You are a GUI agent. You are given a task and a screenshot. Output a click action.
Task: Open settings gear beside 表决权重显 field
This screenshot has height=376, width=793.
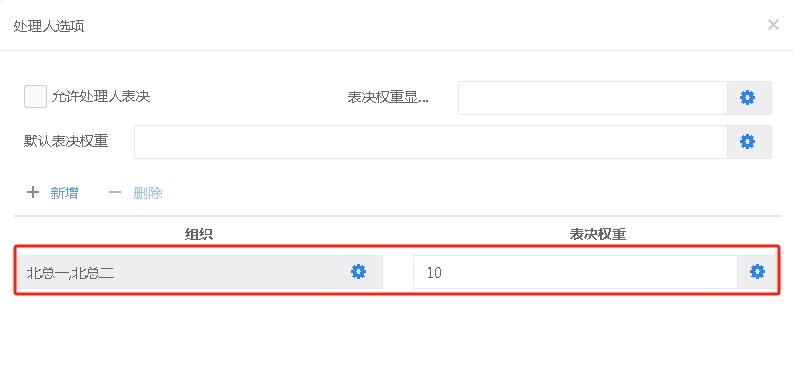[749, 98]
